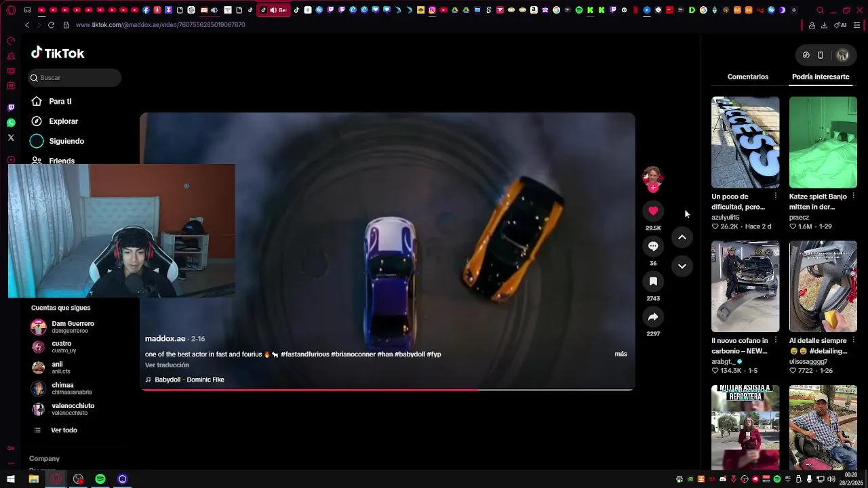This screenshot has width=868, height=488.
Task: Like the video with the heart icon
Action: 653,211
